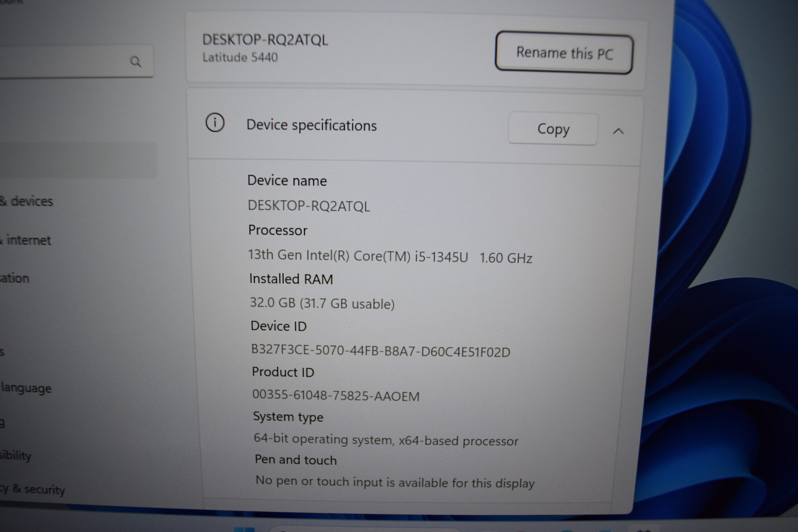Open the '& devices' sidebar item
The height and width of the screenshot is (532, 798).
coord(26,201)
